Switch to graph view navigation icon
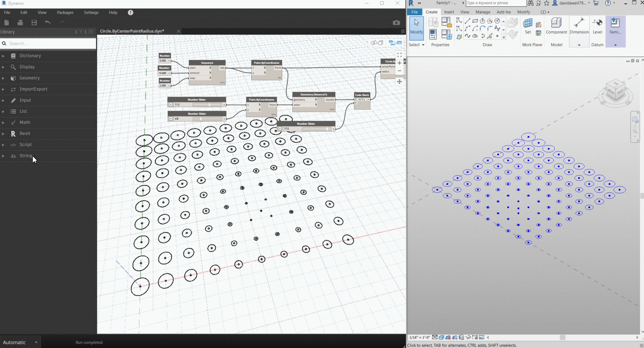 coord(395,43)
